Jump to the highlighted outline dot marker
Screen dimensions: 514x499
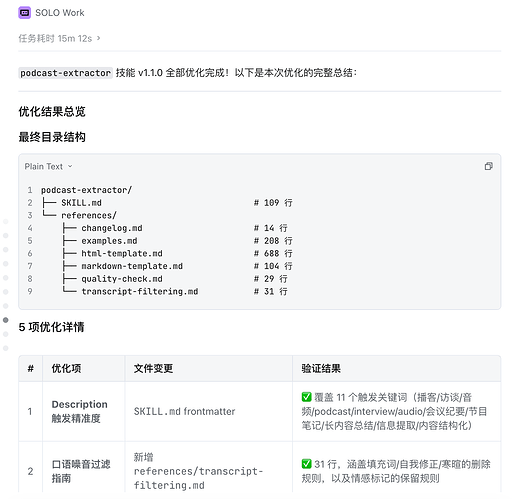[6, 320]
